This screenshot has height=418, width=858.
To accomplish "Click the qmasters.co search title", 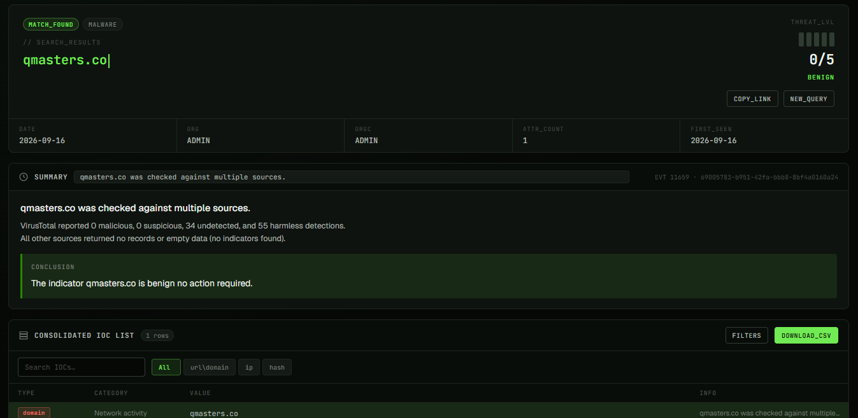I will click(x=65, y=60).
